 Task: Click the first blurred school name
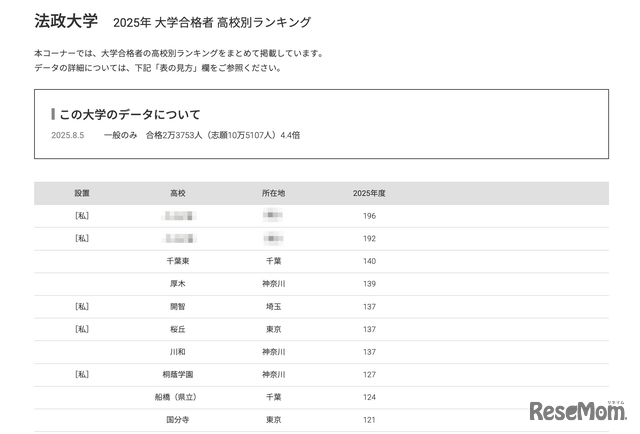pyautogui.click(x=177, y=216)
